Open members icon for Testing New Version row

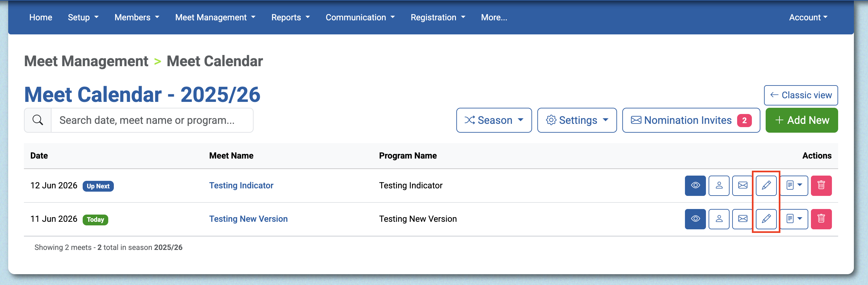(x=719, y=219)
